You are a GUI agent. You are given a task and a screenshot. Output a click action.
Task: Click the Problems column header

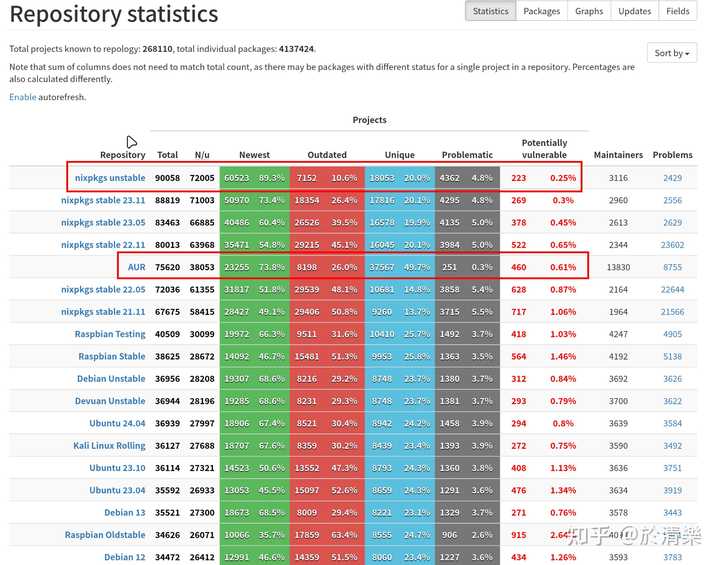pyautogui.click(x=672, y=155)
